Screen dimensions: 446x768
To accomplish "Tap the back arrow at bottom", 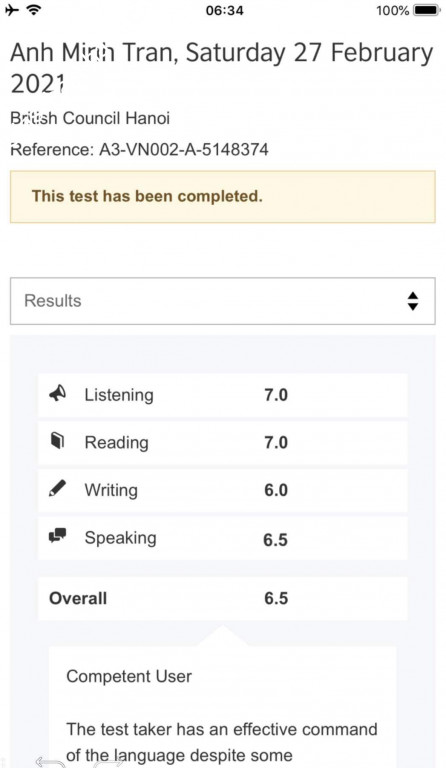I will point(50,762).
